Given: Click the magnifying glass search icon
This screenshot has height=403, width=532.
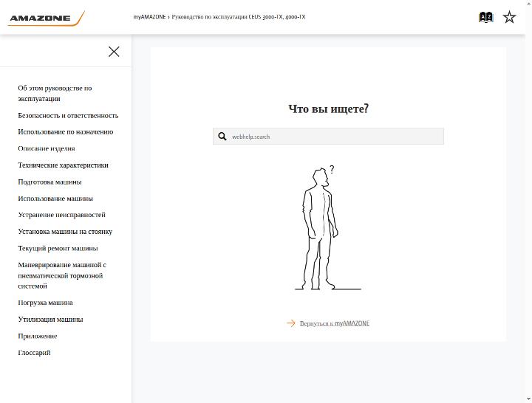Looking at the screenshot, I should (222, 137).
